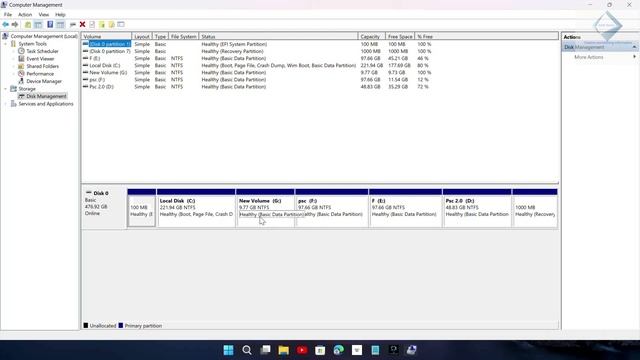Viewport: 640px width, 360px height.
Task: Click Computer Management taskbar icon
Action: tap(411, 350)
